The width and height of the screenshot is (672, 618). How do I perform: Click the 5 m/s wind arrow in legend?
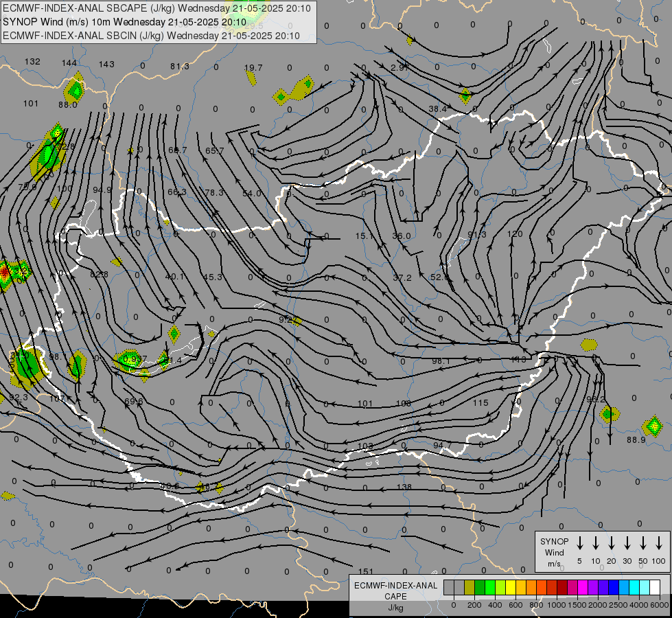pos(580,543)
